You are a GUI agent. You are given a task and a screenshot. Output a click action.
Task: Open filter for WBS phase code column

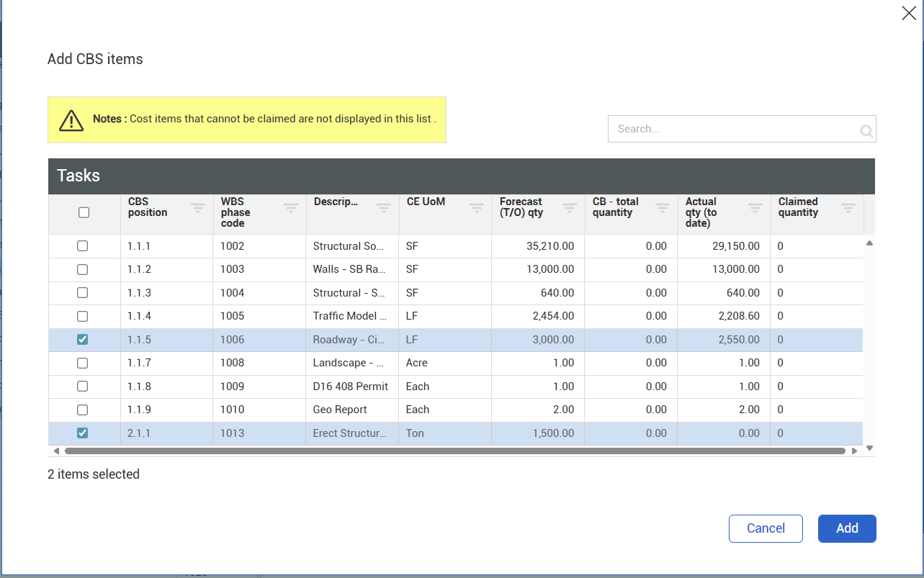pyautogui.click(x=290, y=208)
